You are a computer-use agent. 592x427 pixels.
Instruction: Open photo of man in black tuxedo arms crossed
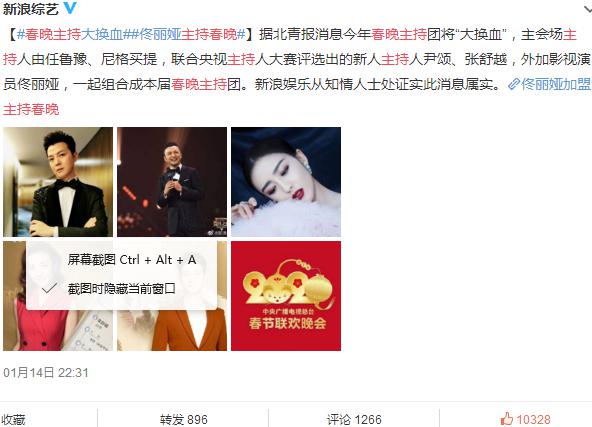click(x=58, y=182)
